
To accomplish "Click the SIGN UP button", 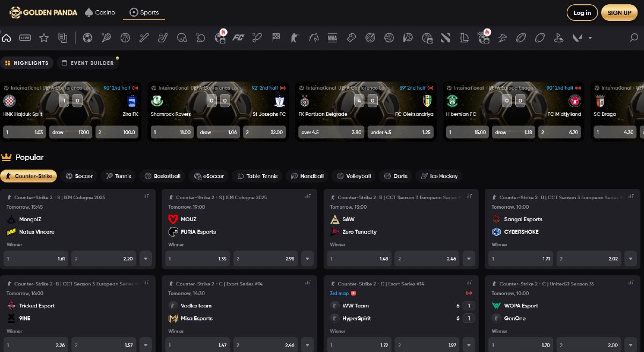I will 619,13.
